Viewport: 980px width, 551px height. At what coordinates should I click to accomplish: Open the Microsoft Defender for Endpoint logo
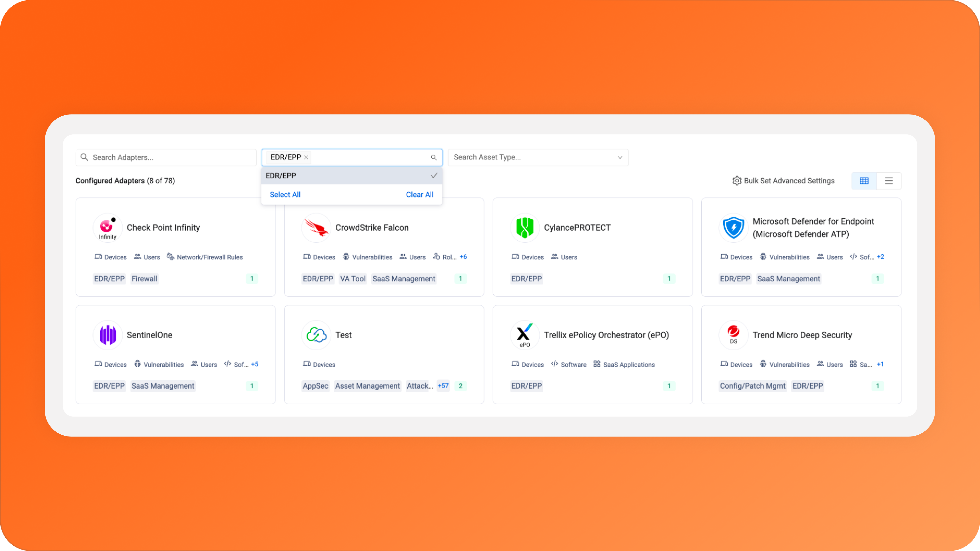pos(733,228)
